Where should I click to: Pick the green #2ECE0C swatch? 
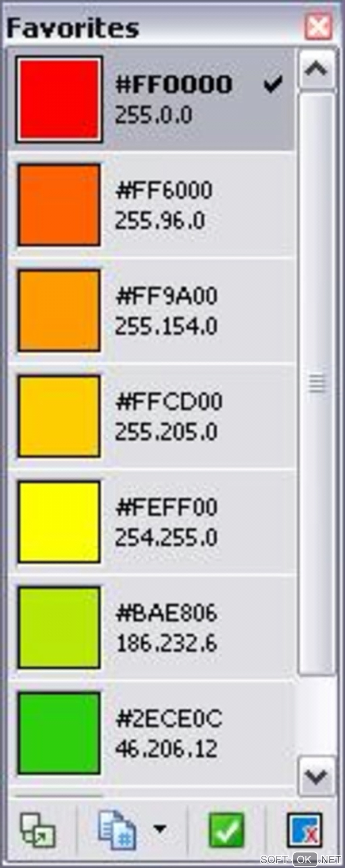coord(59,733)
